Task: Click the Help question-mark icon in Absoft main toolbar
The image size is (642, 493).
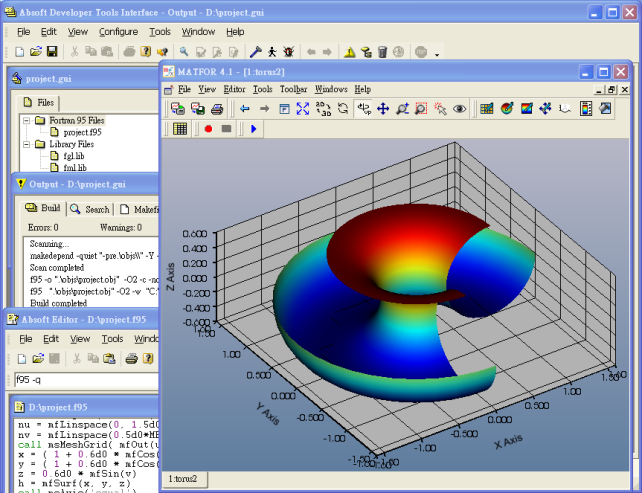Action: 146,52
